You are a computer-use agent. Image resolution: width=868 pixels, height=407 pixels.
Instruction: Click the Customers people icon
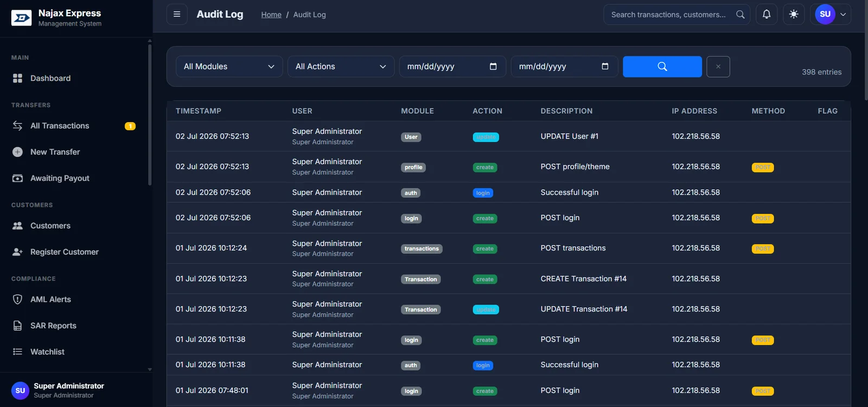[17, 226]
